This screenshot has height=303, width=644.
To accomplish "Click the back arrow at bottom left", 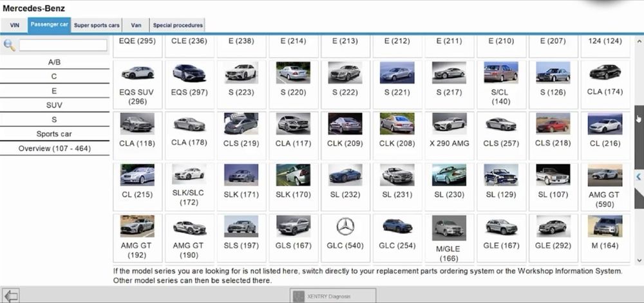I will [10, 296].
